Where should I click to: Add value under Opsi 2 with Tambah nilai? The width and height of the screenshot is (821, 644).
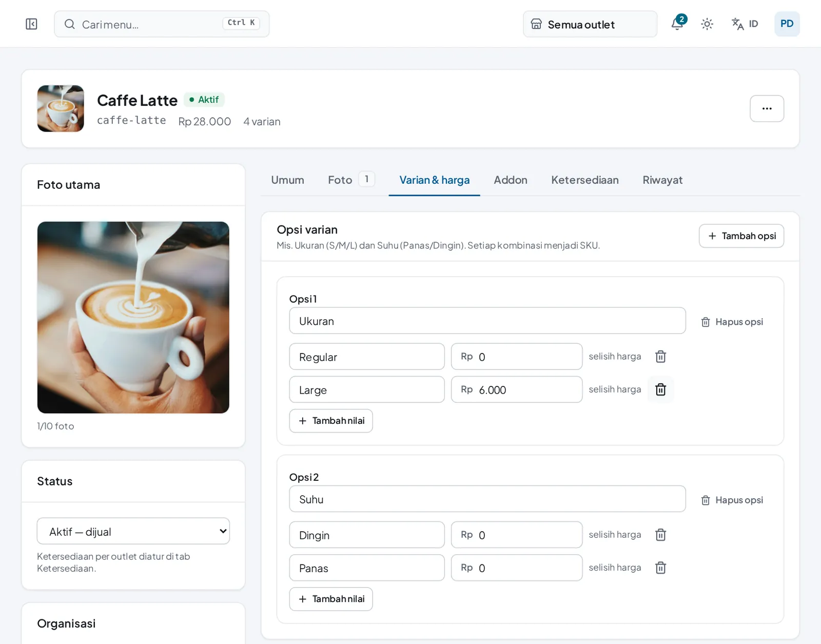(x=331, y=599)
